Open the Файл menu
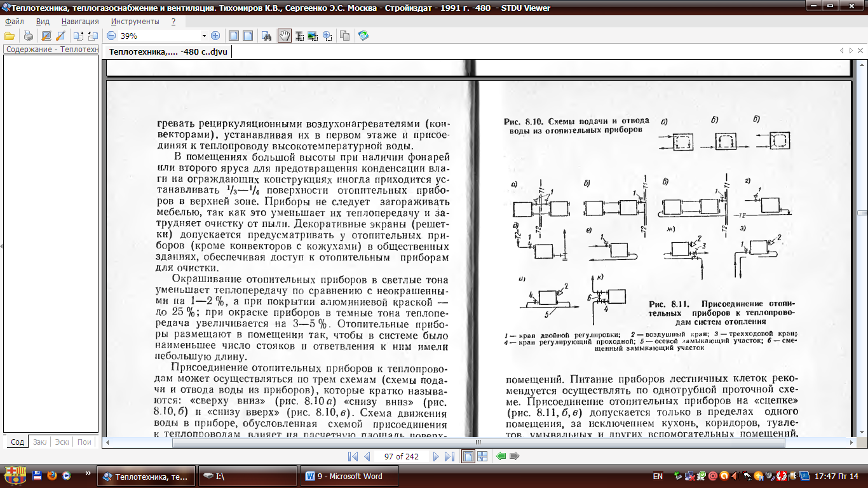 tap(13, 21)
